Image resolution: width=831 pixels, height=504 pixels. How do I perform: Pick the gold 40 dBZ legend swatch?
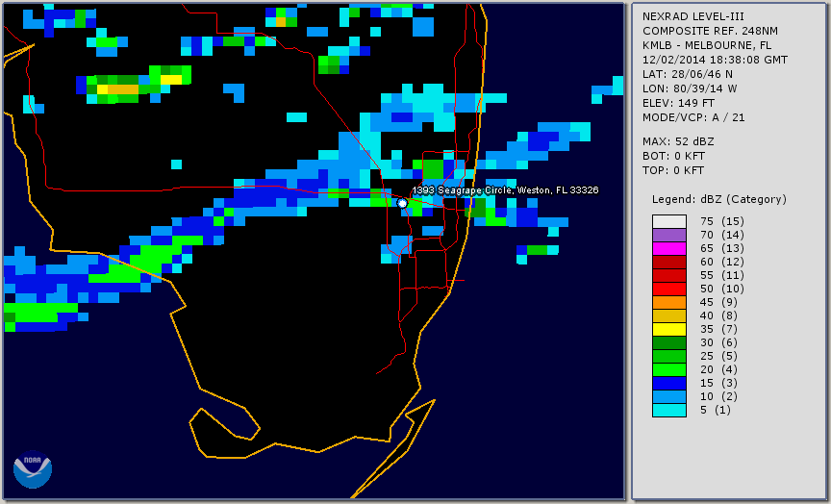pyautogui.click(x=669, y=315)
